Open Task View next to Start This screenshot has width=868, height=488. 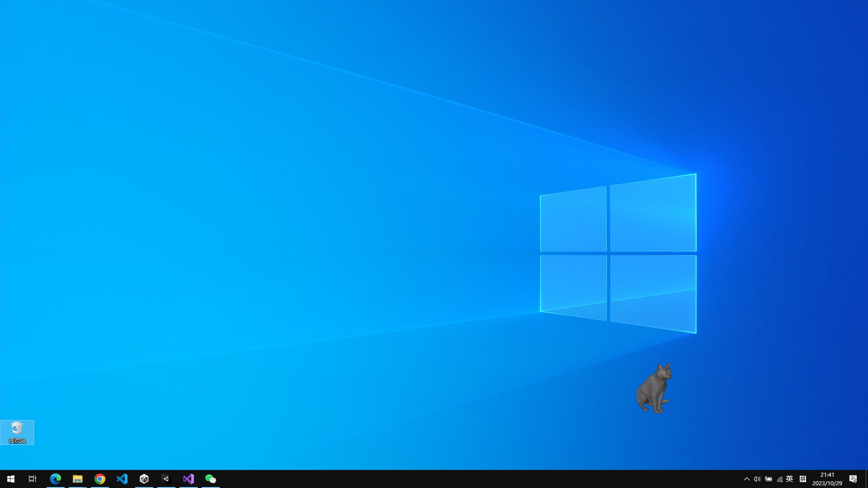[32, 479]
